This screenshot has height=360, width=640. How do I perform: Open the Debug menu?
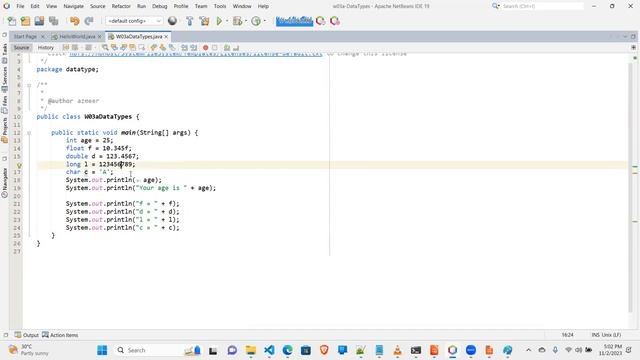[160, 6]
